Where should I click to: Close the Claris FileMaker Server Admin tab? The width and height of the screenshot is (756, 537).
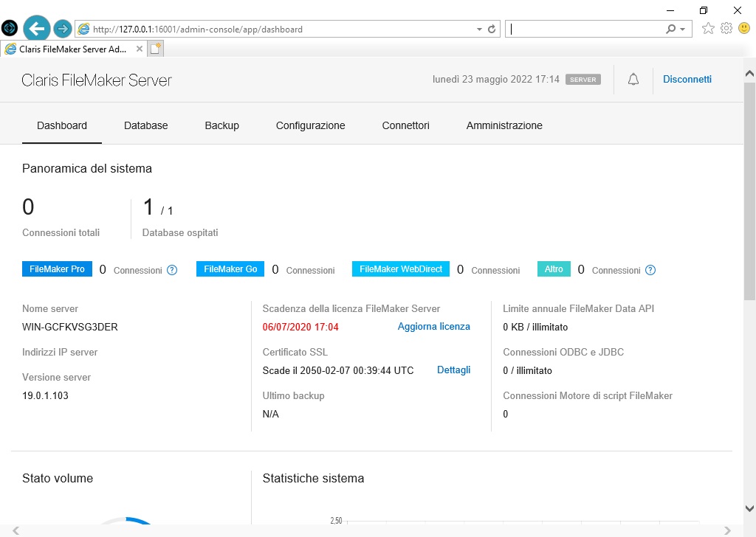pyautogui.click(x=140, y=49)
